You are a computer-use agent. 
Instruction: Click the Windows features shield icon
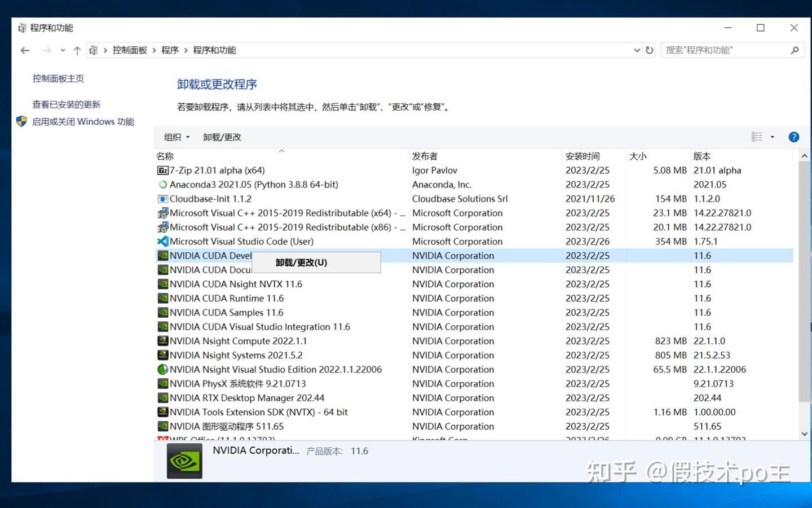pos(21,121)
